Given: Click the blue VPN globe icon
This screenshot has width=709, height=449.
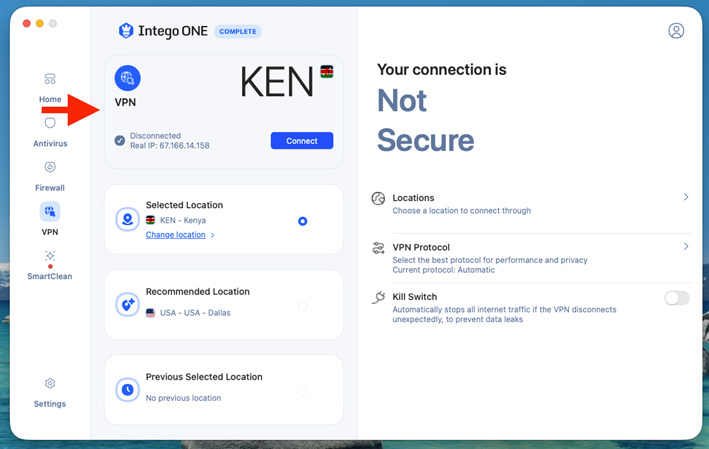Looking at the screenshot, I should click(128, 78).
